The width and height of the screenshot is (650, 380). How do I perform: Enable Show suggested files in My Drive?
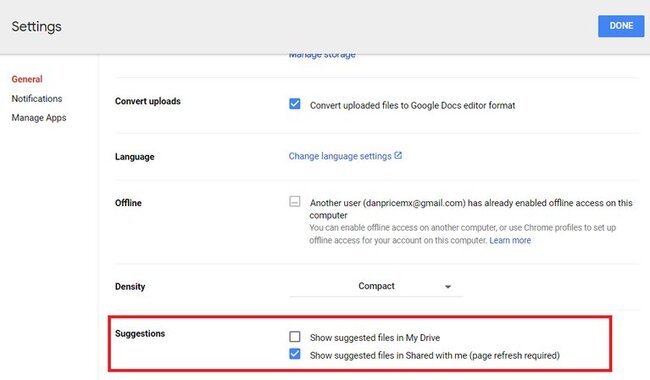295,336
